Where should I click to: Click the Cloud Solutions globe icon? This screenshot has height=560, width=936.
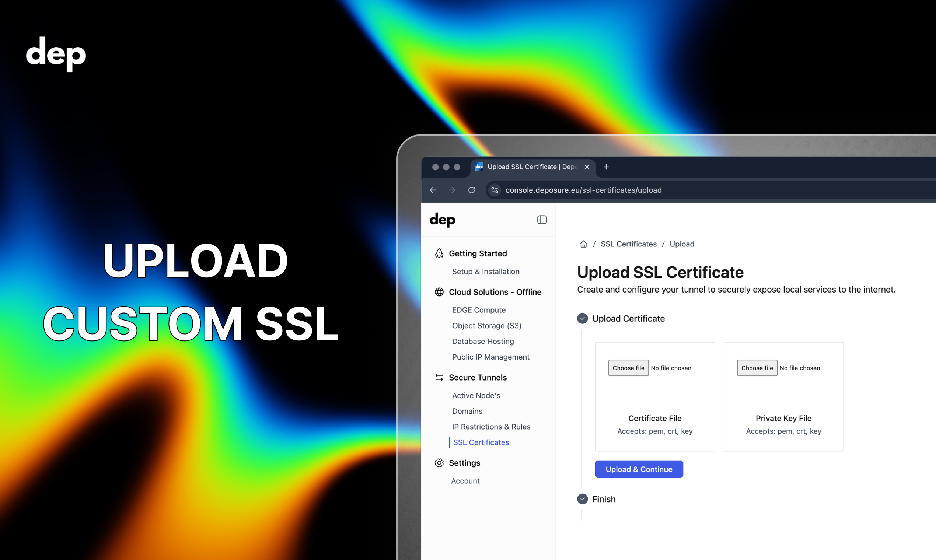(439, 292)
